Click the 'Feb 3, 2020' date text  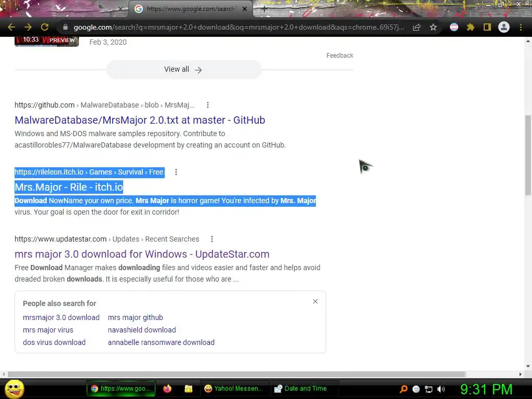click(108, 42)
